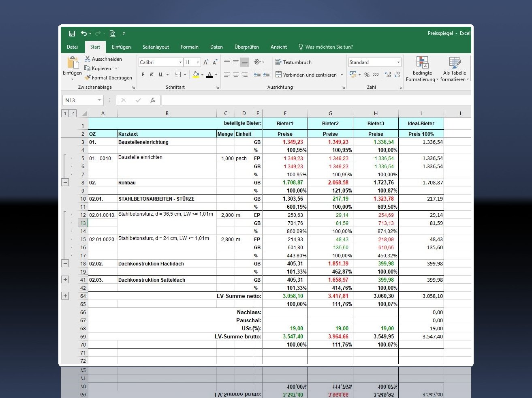Click the Format übertragen paintbrush
532x398 pixels.
coord(88,77)
